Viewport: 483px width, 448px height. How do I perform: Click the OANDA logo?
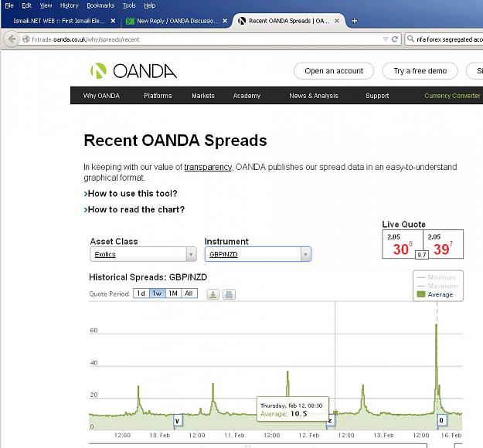point(134,71)
